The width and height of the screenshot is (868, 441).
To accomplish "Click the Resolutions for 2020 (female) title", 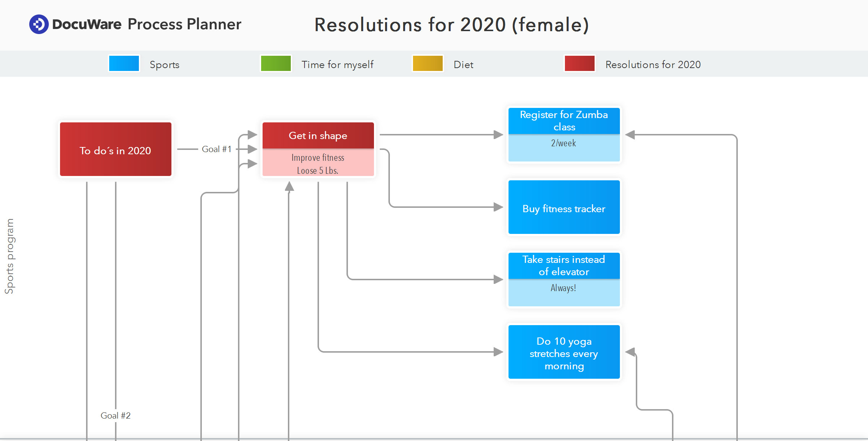I will [x=451, y=25].
